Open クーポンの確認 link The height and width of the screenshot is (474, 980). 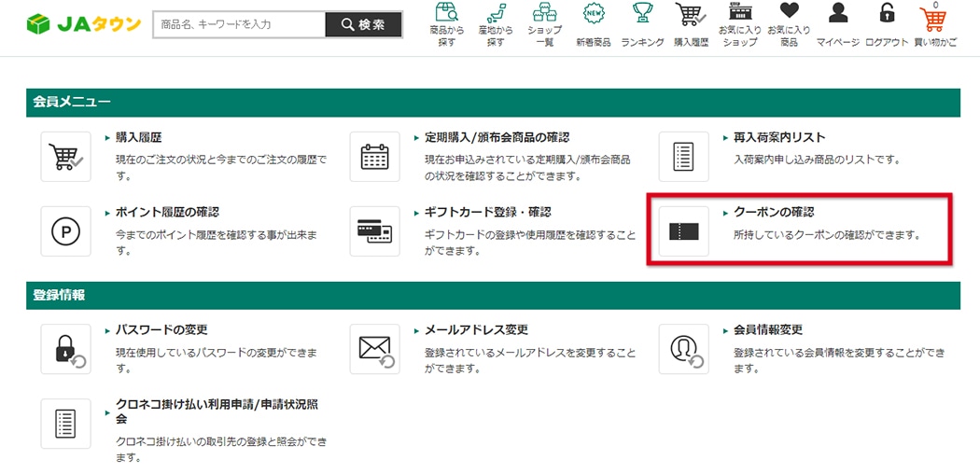pos(774,213)
